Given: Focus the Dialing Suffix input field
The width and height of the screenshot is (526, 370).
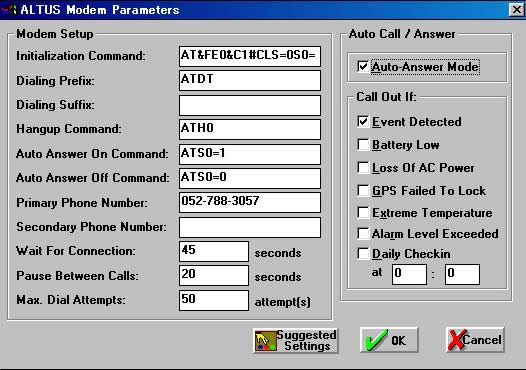Looking at the screenshot, I should (x=250, y=105).
